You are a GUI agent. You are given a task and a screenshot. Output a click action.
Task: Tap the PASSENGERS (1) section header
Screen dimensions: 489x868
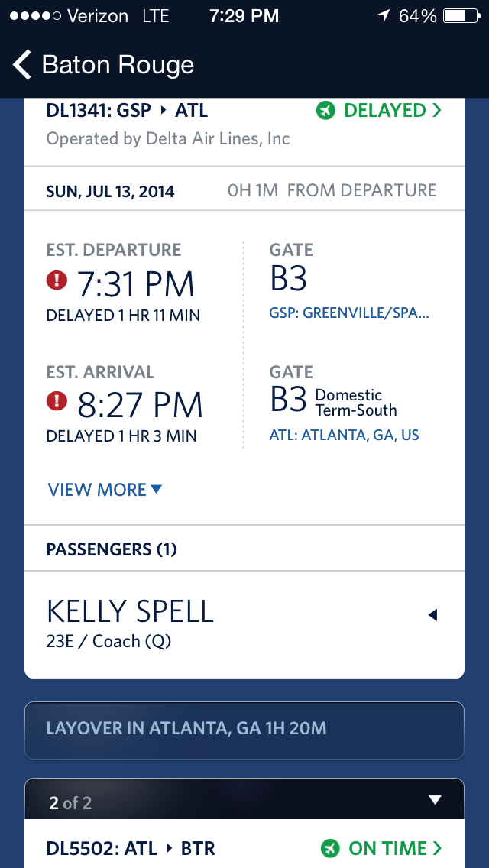112,549
